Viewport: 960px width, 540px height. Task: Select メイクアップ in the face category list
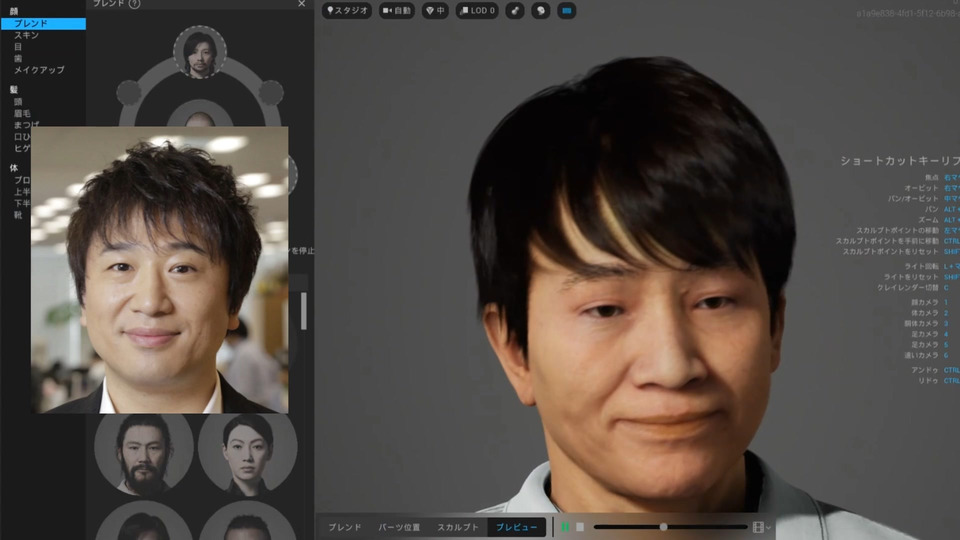tap(39, 70)
